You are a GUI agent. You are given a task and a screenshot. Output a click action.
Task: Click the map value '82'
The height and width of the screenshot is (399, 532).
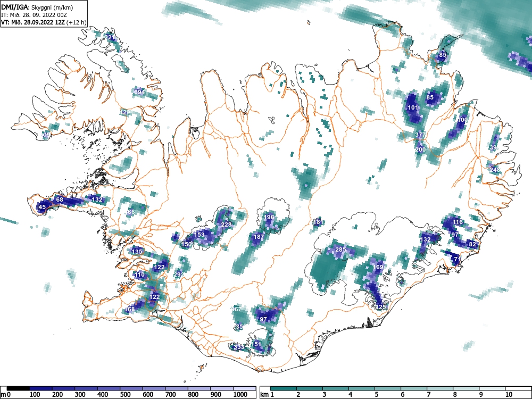472,244
